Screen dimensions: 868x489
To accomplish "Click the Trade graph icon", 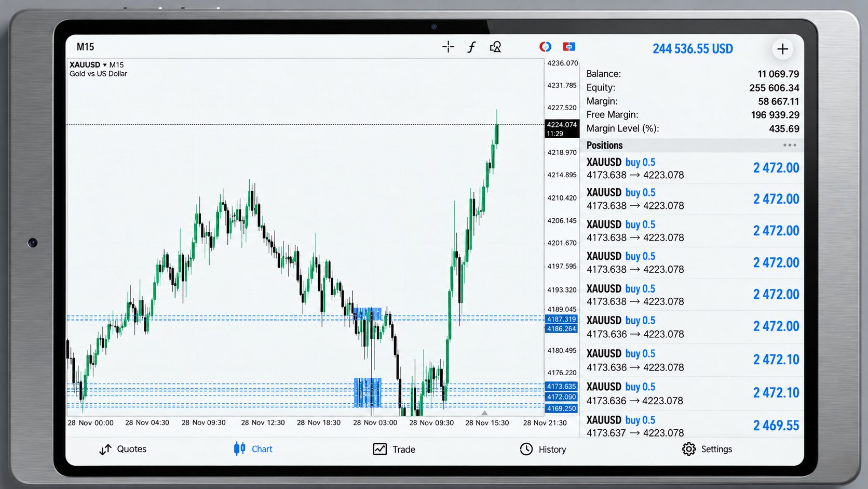I will pyautogui.click(x=380, y=449).
